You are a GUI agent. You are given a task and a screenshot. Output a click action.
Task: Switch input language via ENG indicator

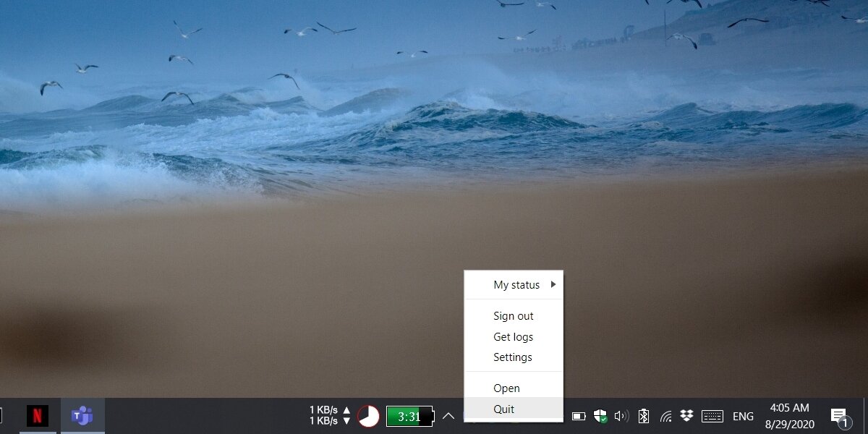tap(743, 417)
